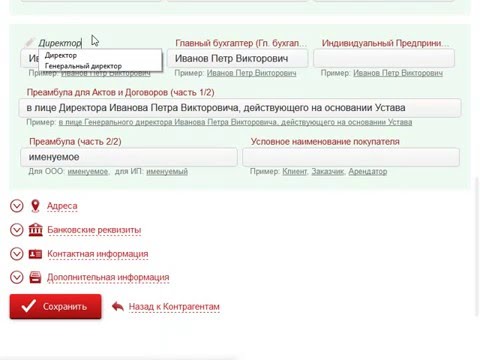This screenshot has width=480, height=360.
Task: Click the Преамбула часть 1/2 text field
Action: 240,108
